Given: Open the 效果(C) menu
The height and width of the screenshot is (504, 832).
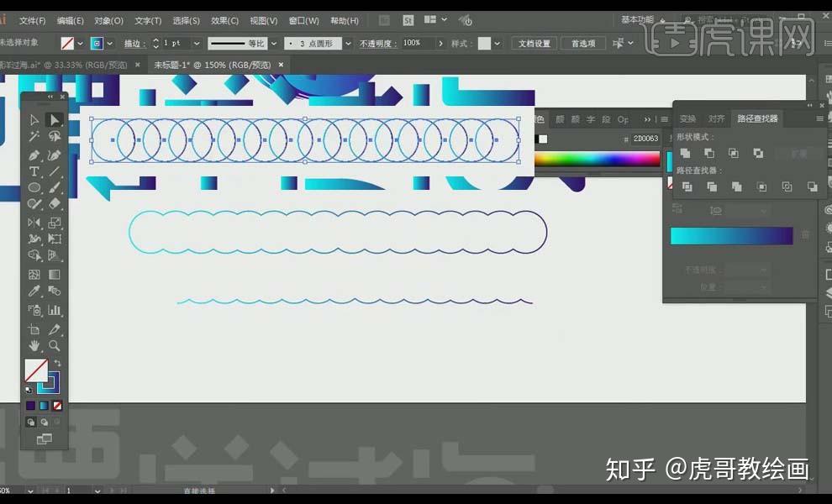Looking at the screenshot, I should [224, 21].
